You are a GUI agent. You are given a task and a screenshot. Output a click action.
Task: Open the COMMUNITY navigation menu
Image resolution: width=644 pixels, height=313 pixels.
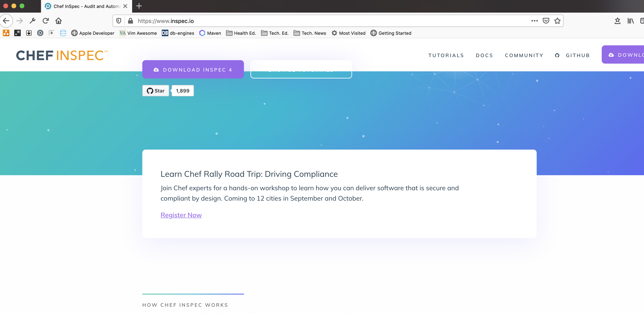[524, 55]
